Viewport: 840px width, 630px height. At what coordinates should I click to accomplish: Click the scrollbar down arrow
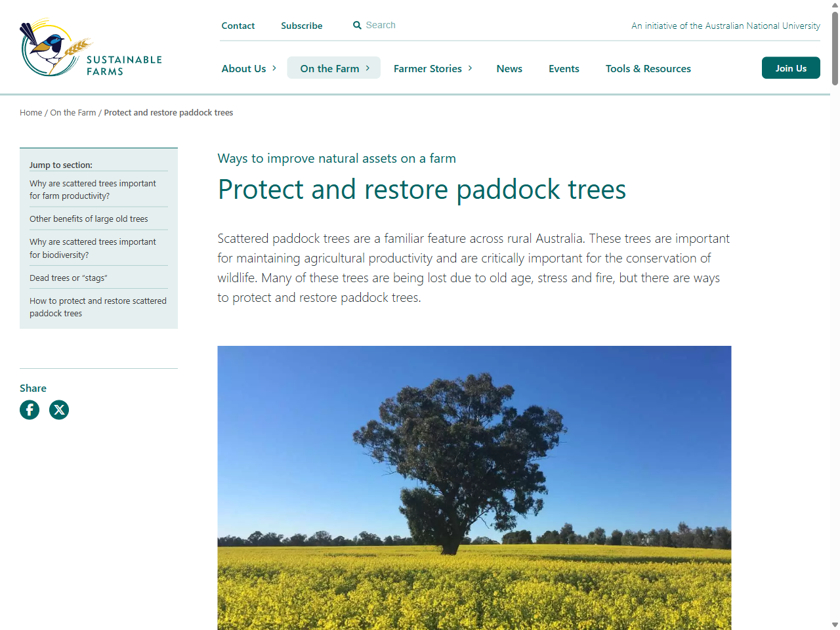tap(834, 624)
